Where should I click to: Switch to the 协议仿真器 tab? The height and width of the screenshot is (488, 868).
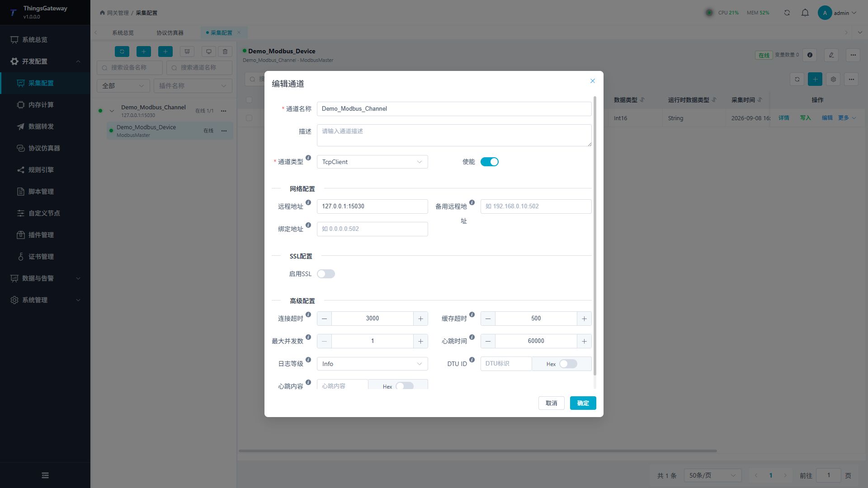[170, 33]
